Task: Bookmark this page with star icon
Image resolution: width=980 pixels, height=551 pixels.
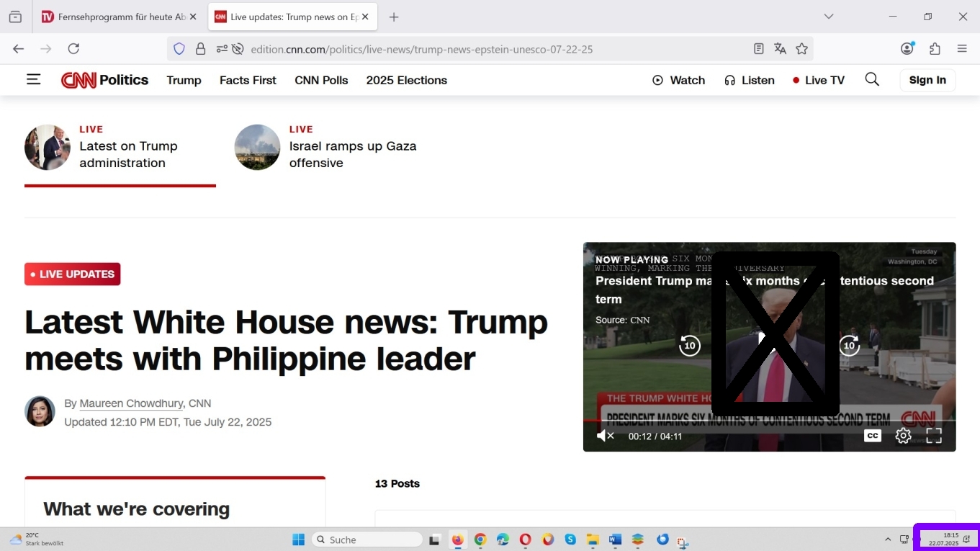Action: click(x=802, y=49)
